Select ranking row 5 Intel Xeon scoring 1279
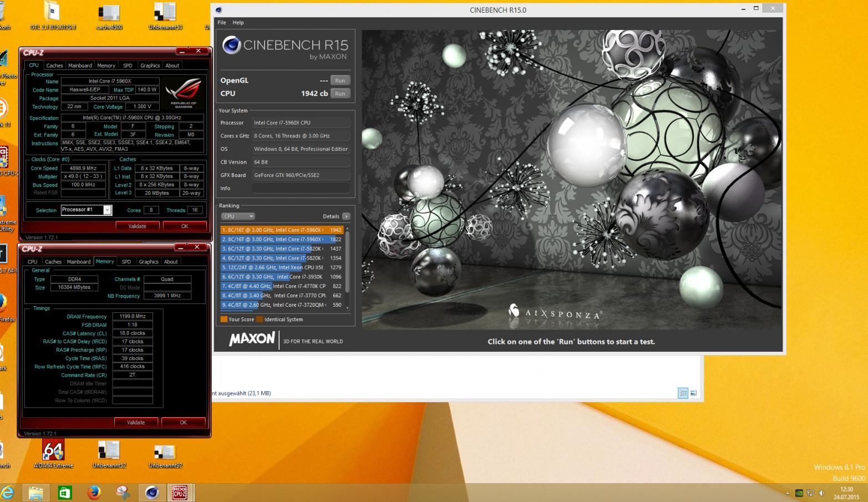868x502 pixels. click(x=282, y=267)
